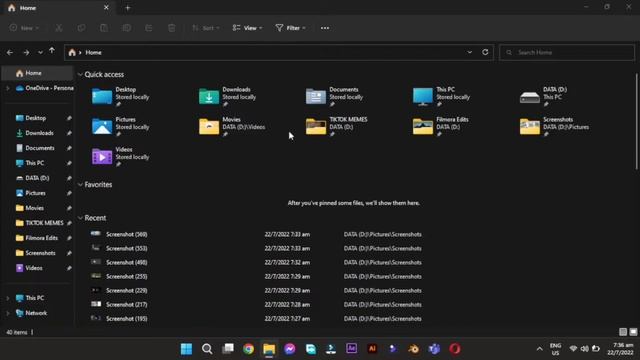Open clock and date in system tray

pos(621,349)
